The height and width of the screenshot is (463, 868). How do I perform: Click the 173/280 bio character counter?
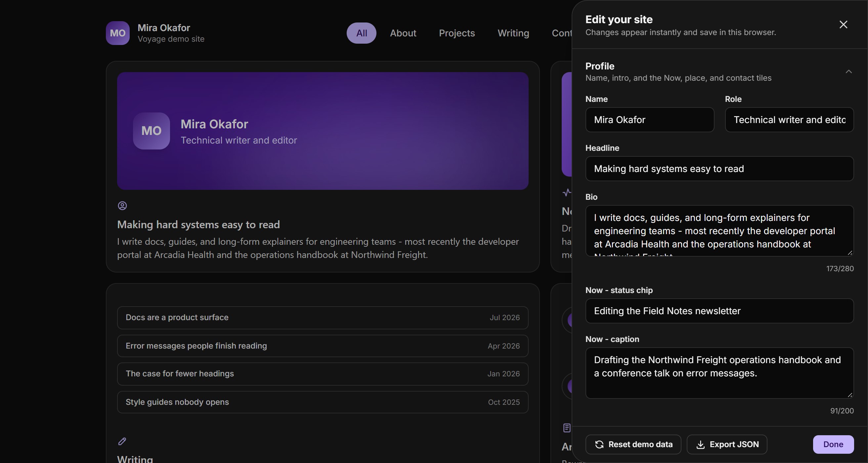tap(840, 269)
